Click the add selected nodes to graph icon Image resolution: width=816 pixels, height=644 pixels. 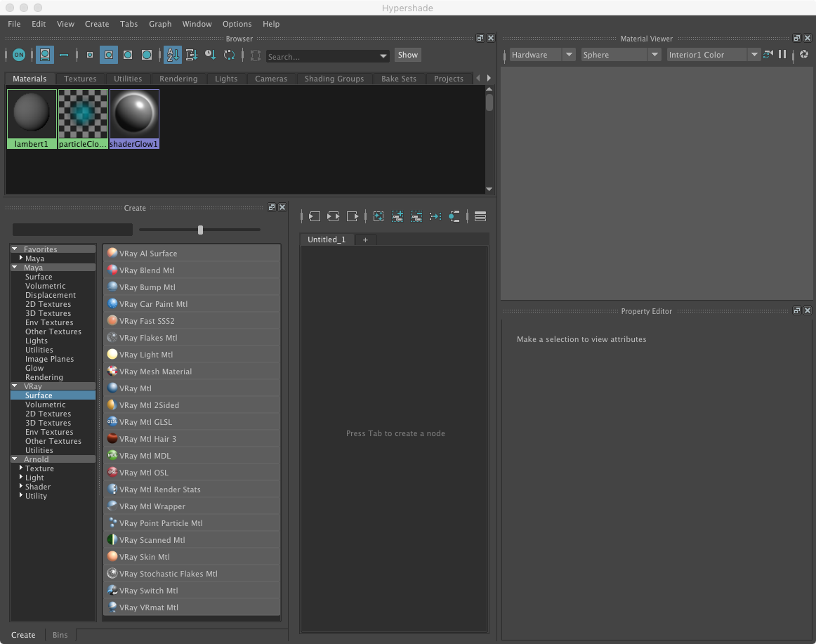[x=397, y=216]
